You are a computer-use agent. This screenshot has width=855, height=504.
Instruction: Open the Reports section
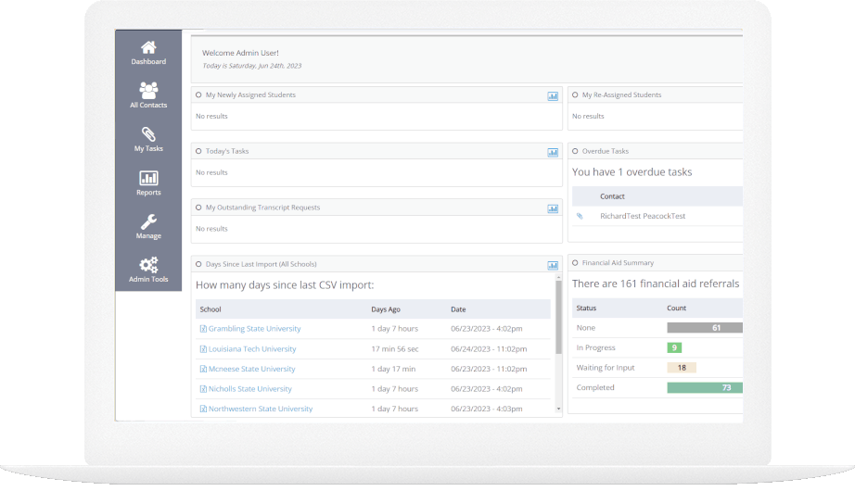[148, 179]
